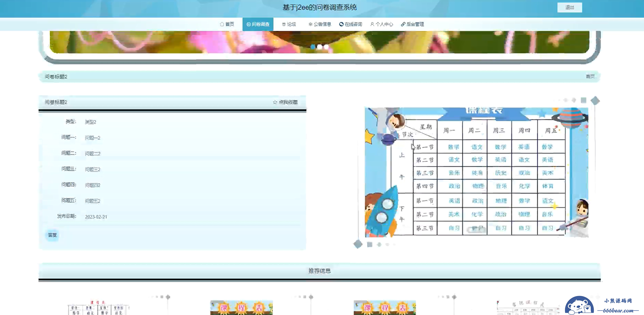Click the large diamond indicator above schedule image
The height and width of the screenshot is (315, 644).
click(x=595, y=101)
